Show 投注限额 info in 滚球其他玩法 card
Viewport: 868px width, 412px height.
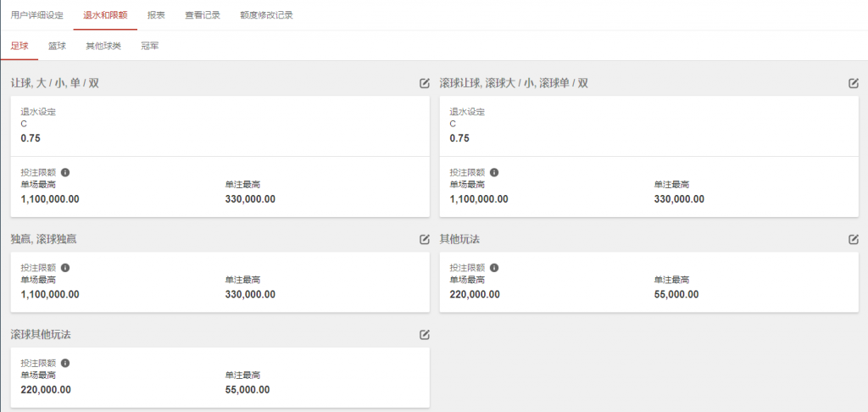pos(65,363)
